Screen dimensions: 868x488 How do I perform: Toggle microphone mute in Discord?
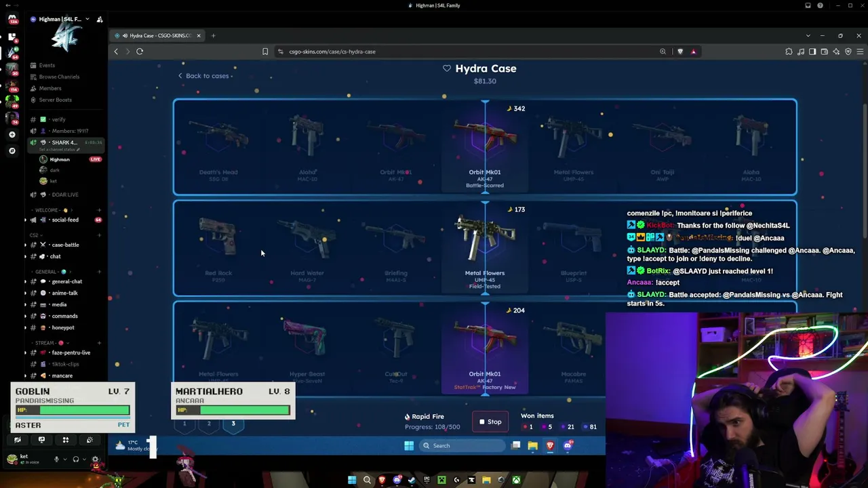(57, 459)
